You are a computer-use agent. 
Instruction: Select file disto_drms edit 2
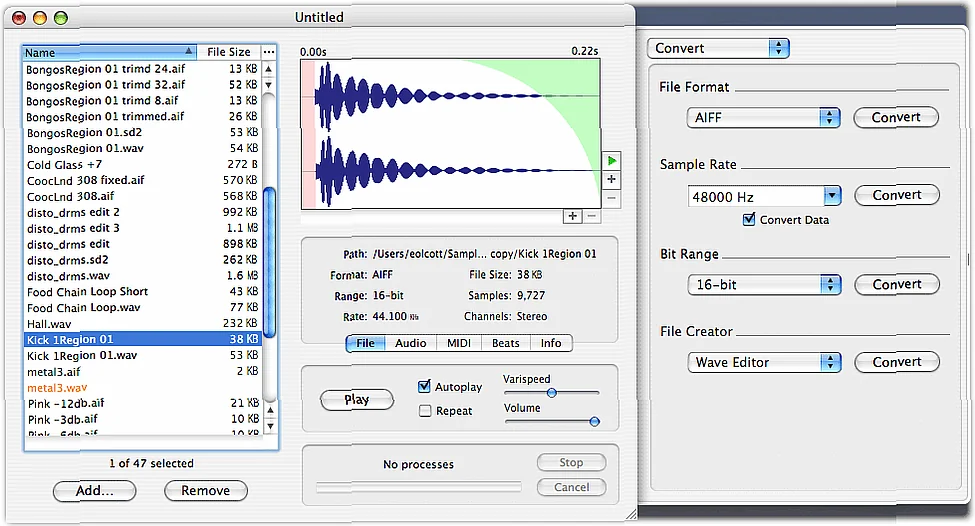click(x=142, y=212)
